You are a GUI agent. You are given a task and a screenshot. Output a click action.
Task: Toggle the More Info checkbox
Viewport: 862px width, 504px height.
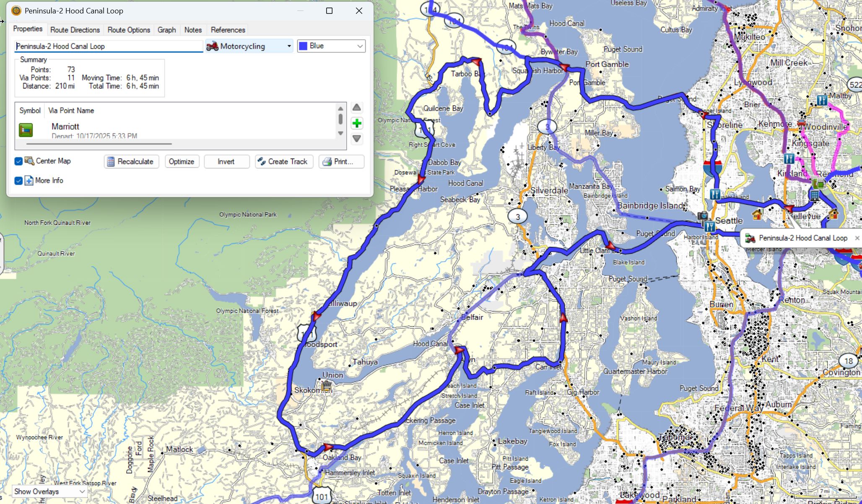[18, 181]
